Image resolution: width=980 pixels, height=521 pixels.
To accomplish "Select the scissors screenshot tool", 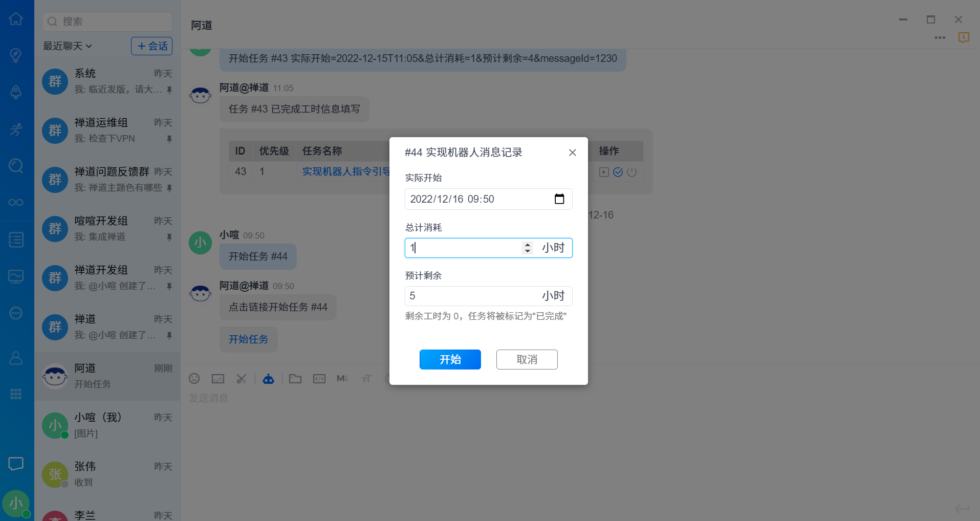I will pos(242,379).
